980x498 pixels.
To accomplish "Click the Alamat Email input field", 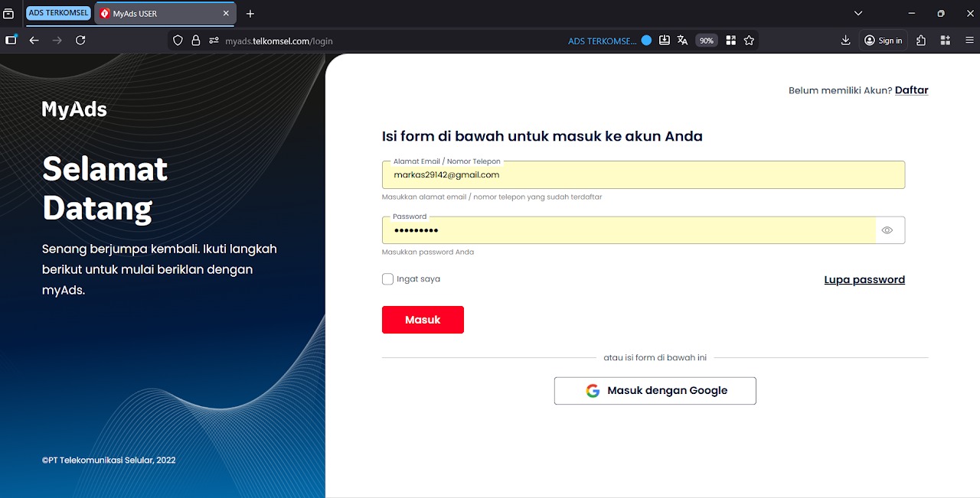I will coord(643,174).
